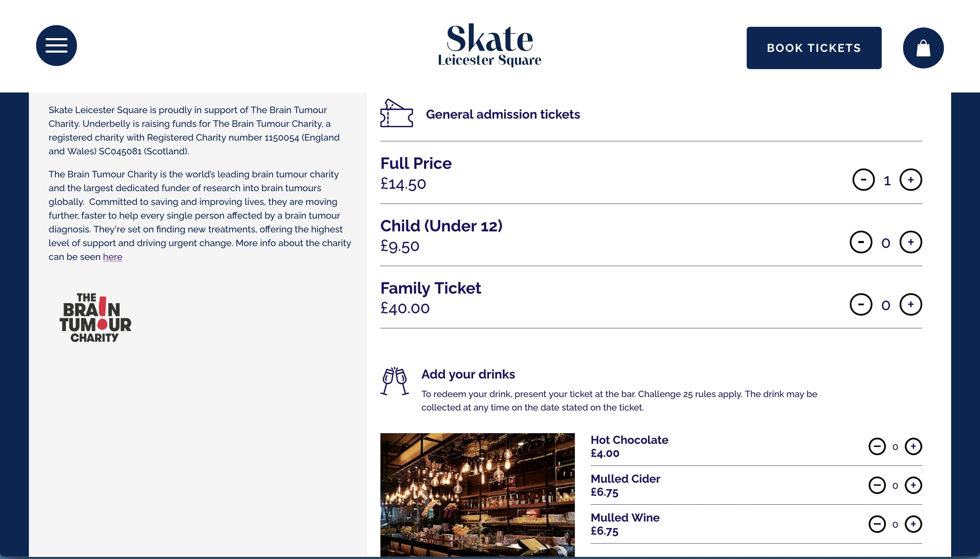The image size is (980, 559).
Task: Click the general admission ticket icon
Action: pyautogui.click(x=397, y=114)
